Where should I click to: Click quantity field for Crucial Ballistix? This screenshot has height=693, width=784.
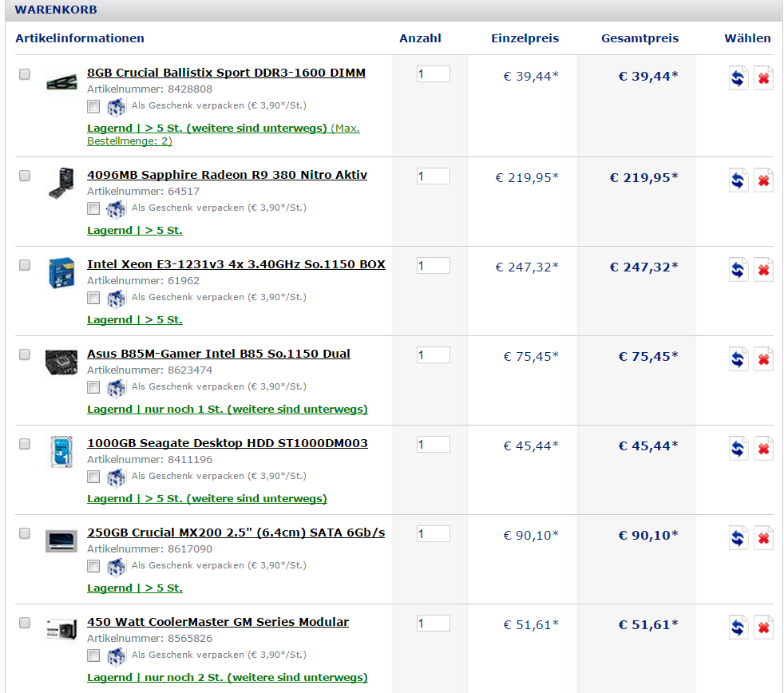[433, 74]
